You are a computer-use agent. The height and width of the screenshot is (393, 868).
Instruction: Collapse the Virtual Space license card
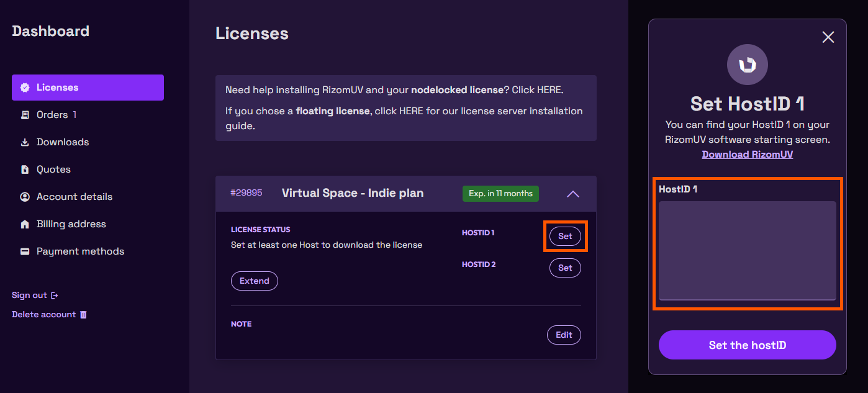pyautogui.click(x=573, y=194)
